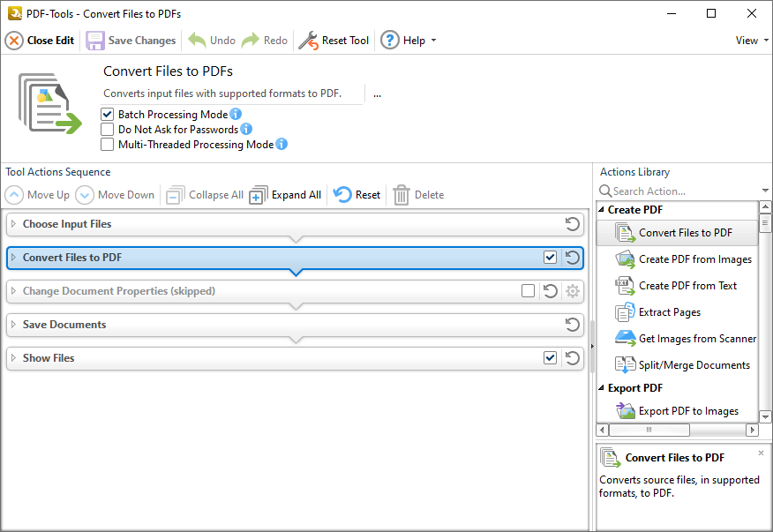The width and height of the screenshot is (773, 532).
Task: Select Export PDF to Images action
Action: [x=677, y=411]
